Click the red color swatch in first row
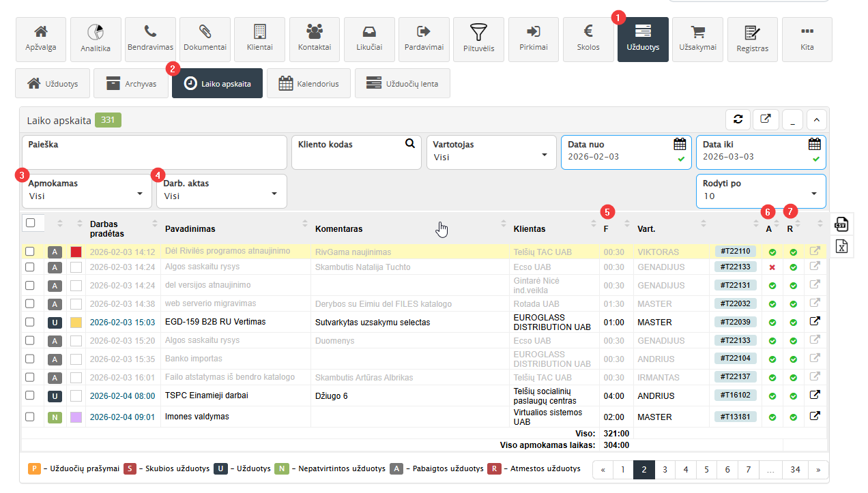This screenshot has height=493, width=868. (x=76, y=252)
